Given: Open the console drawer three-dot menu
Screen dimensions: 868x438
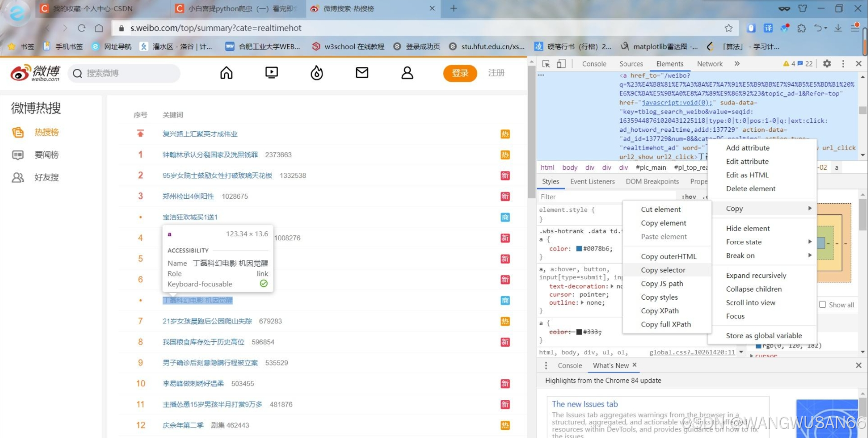Looking at the screenshot, I should [x=546, y=366].
